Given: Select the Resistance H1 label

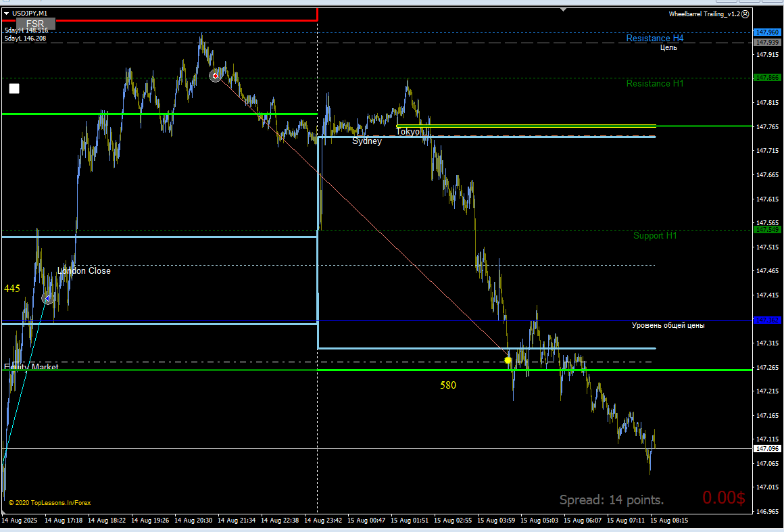Looking at the screenshot, I should tap(654, 84).
